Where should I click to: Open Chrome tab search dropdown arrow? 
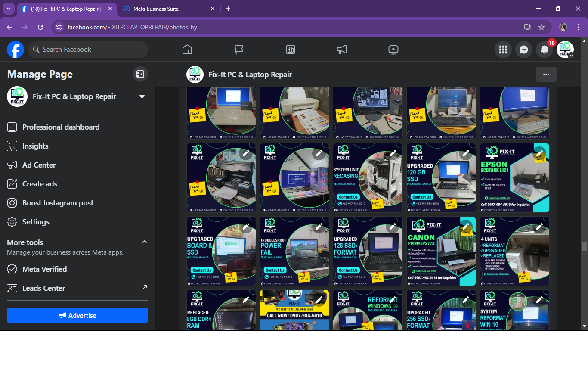pyautogui.click(x=9, y=9)
